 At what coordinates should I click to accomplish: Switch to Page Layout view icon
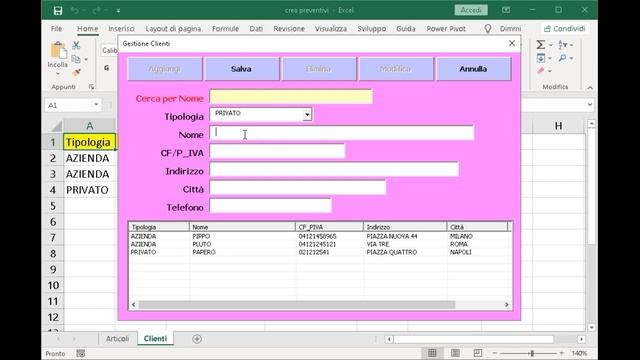[x=455, y=353]
